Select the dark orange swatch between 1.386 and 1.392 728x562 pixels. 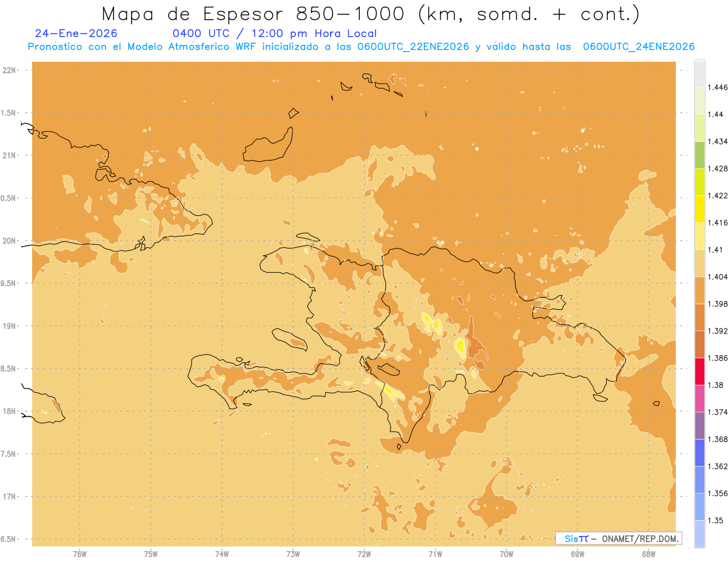(x=699, y=344)
